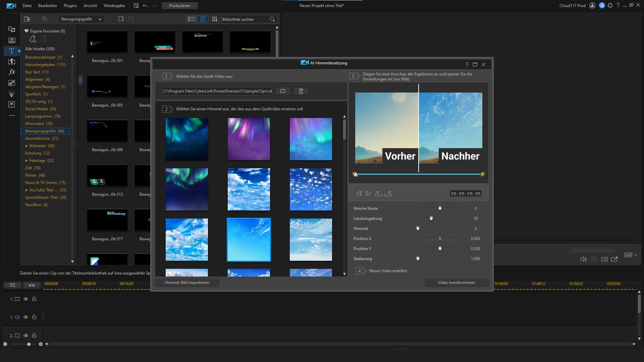Open help in AI-Himmelersetzung dialog
Viewport: 644px width, 362px height.
coord(467,64)
